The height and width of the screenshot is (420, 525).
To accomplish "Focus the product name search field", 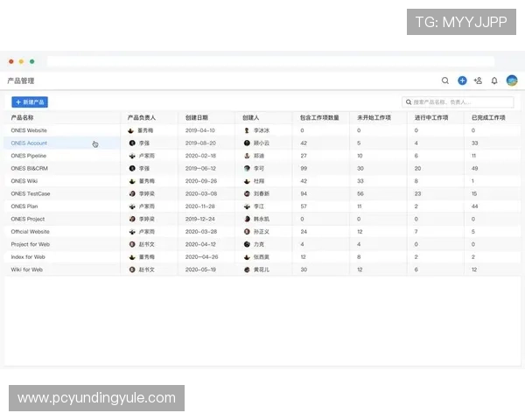I will [x=458, y=101].
